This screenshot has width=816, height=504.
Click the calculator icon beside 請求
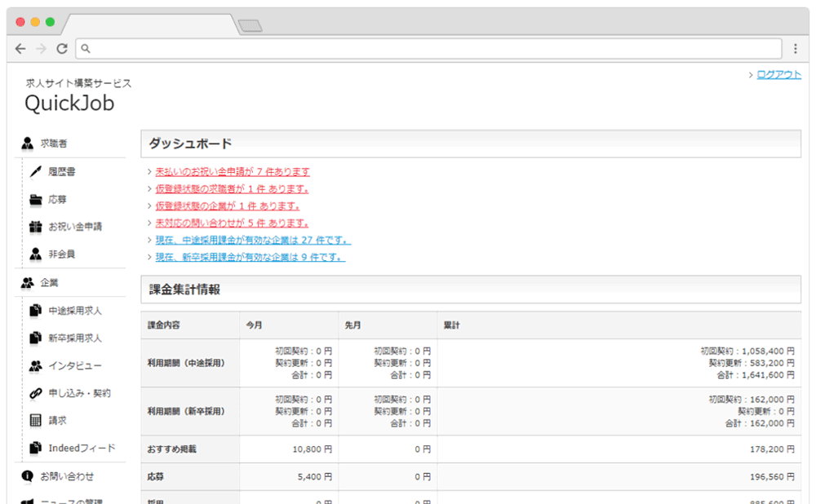click(35, 421)
